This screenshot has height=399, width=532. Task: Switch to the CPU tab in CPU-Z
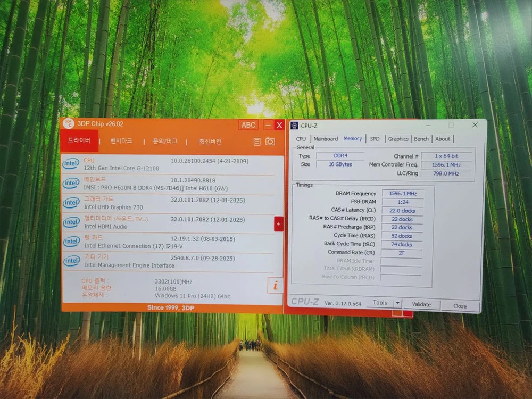(301, 139)
